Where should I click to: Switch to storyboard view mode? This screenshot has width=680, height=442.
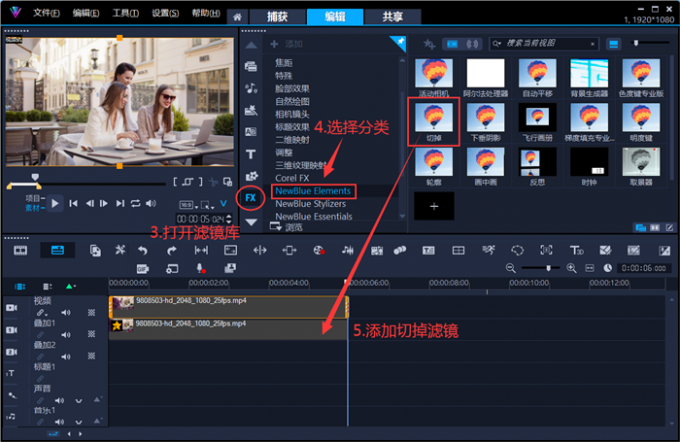pyautogui.click(x=22, y=250)
